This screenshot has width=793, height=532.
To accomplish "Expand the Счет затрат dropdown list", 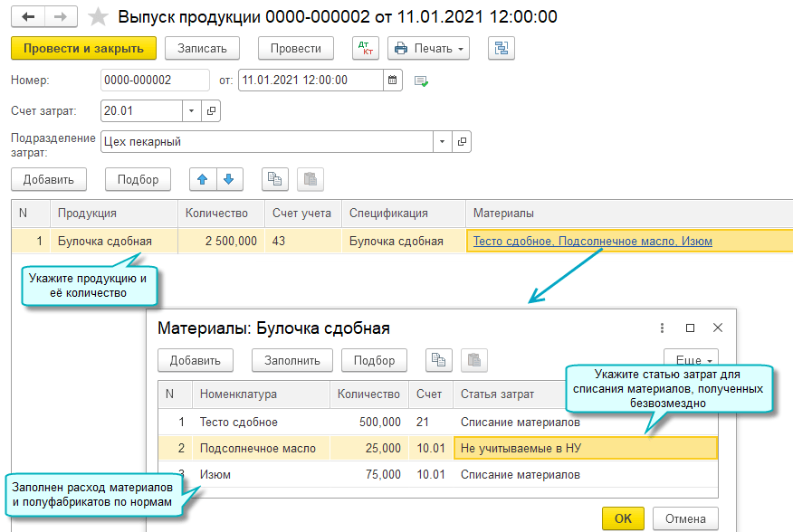I will point(191,110).
